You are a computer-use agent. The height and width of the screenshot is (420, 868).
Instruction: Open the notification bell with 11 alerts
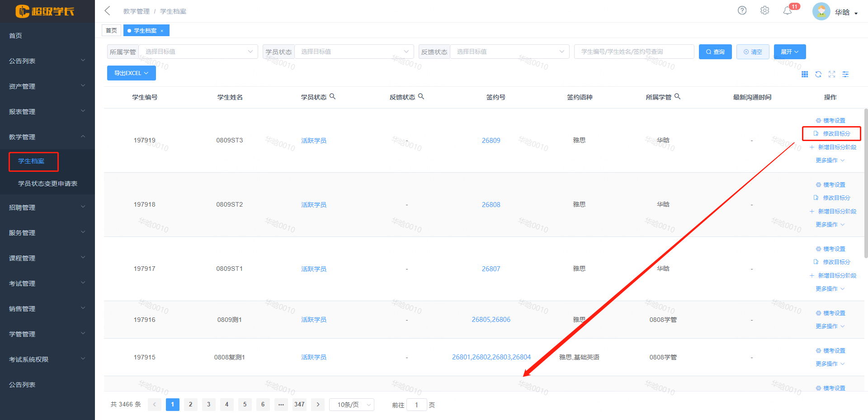tap(787, 10)
